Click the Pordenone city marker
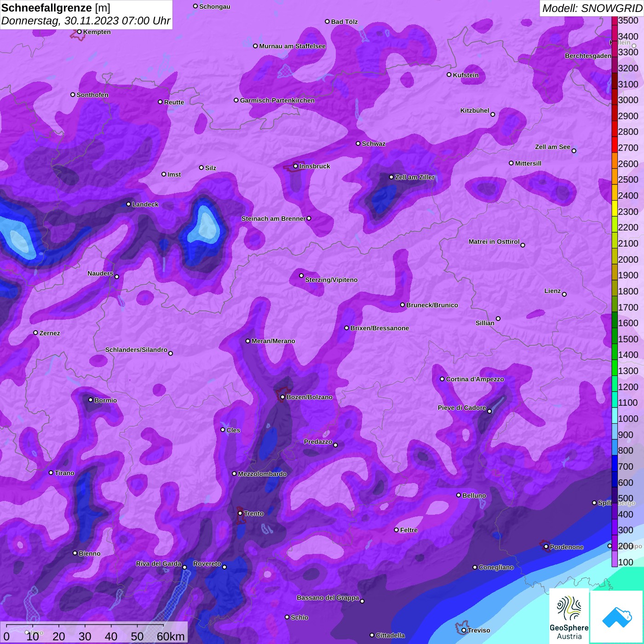Viewport: 644px width, 644px height. 546,547
